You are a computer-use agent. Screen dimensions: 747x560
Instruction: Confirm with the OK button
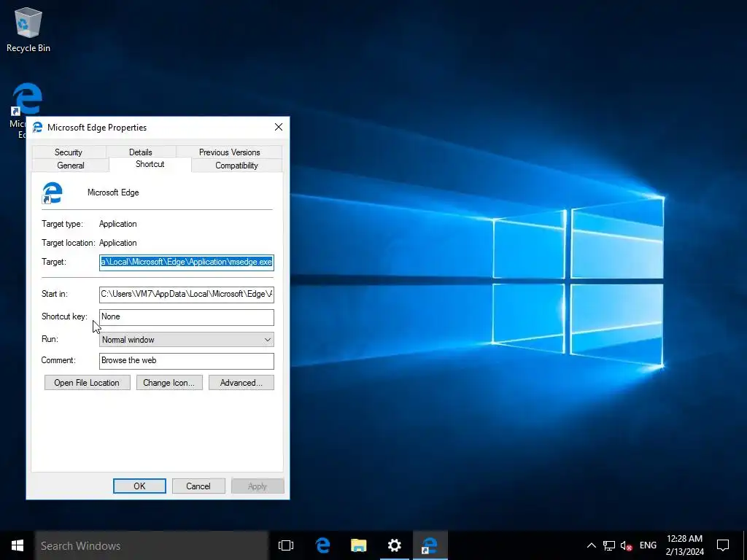(x=139, y=486)
